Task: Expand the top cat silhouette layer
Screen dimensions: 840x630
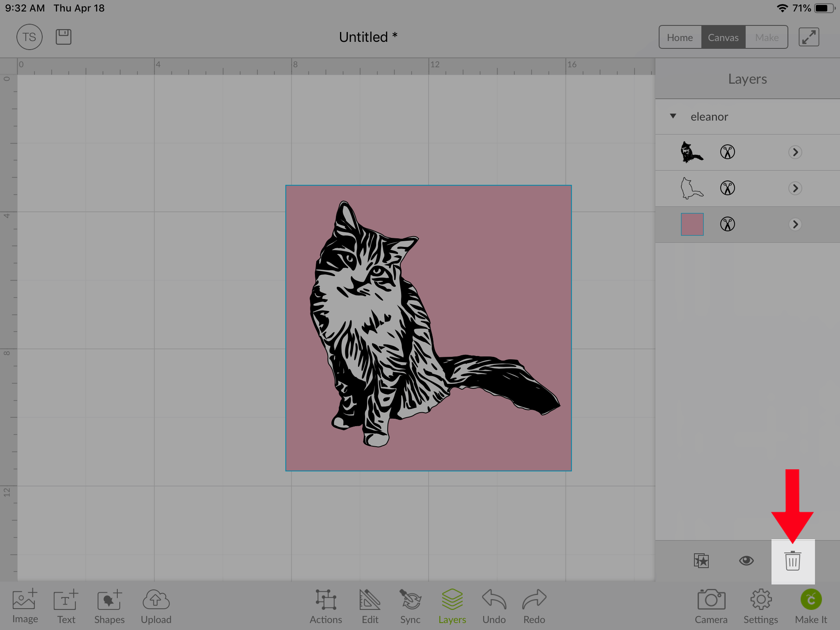Action: (794, 152)
